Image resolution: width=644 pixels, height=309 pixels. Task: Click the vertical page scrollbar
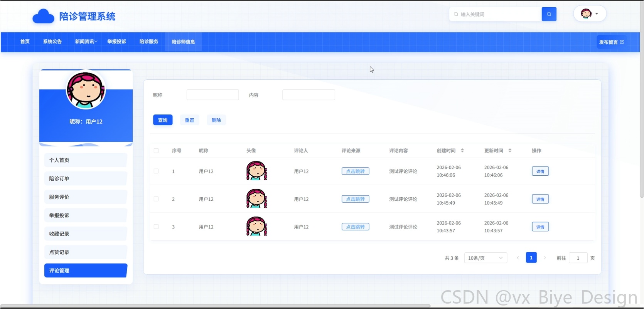click(642, 100)
